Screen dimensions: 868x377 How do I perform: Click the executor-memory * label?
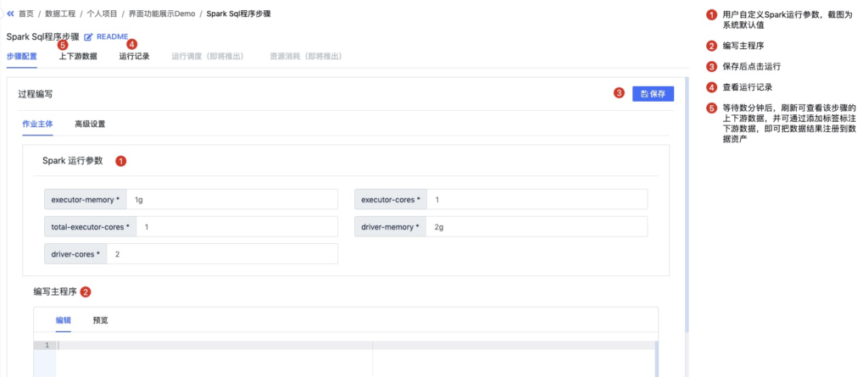[x=86, y=199]
